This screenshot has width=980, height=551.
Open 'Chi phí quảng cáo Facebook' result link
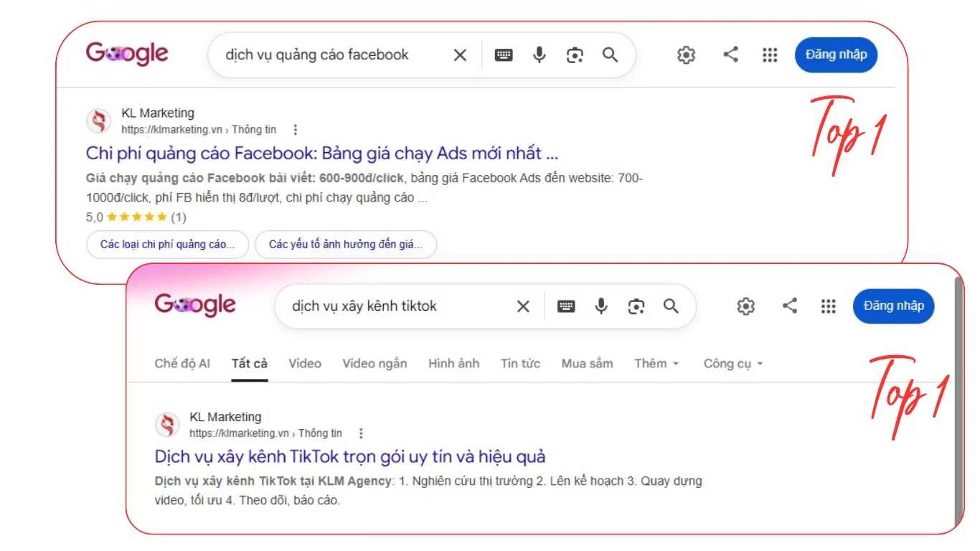[x=322, y=153]
